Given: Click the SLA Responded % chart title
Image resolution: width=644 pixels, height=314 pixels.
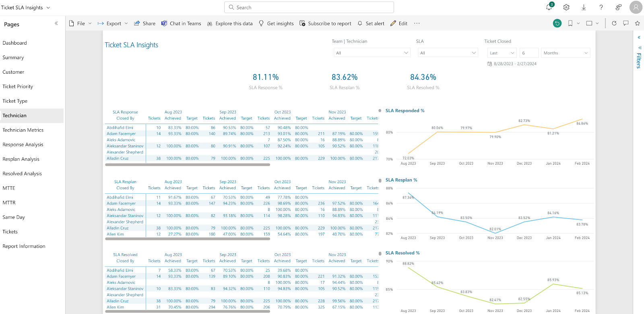Looking at the screenshot, I should click(405, 111).
